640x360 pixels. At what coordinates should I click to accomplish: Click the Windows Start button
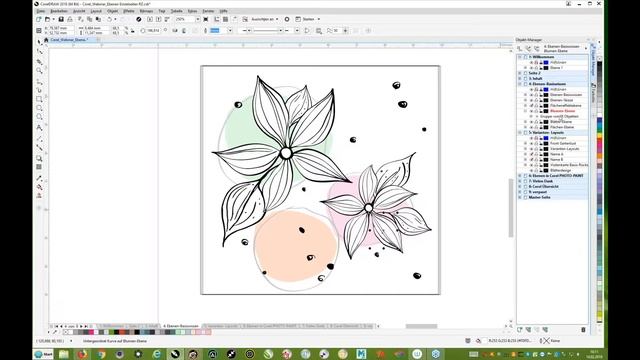(x=44, y=354)
